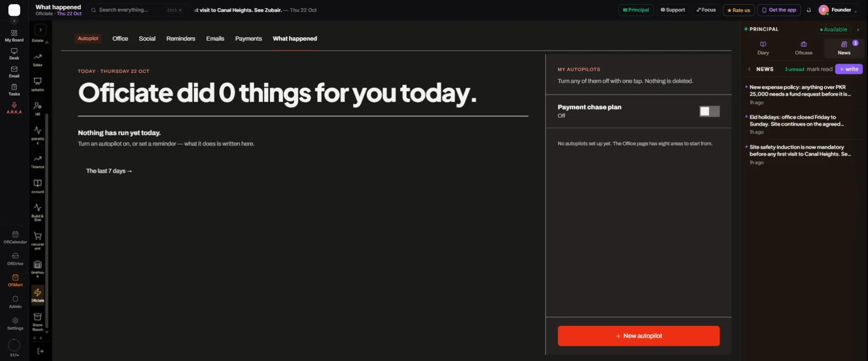Image resolution: width=868 pixels, height=361 pixels.
Task: Open the Eid holidays news item
Action: click(803, 125)
